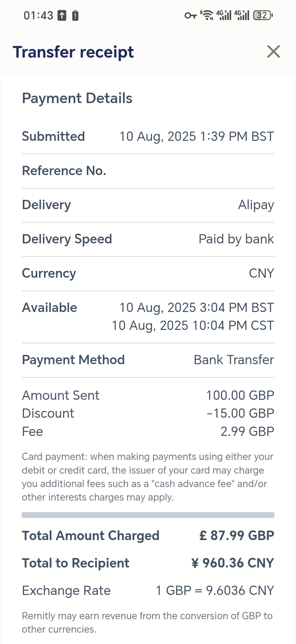Tap the Available CST time line
Screen dimensions: 296x644
click(x=193, y=326)
